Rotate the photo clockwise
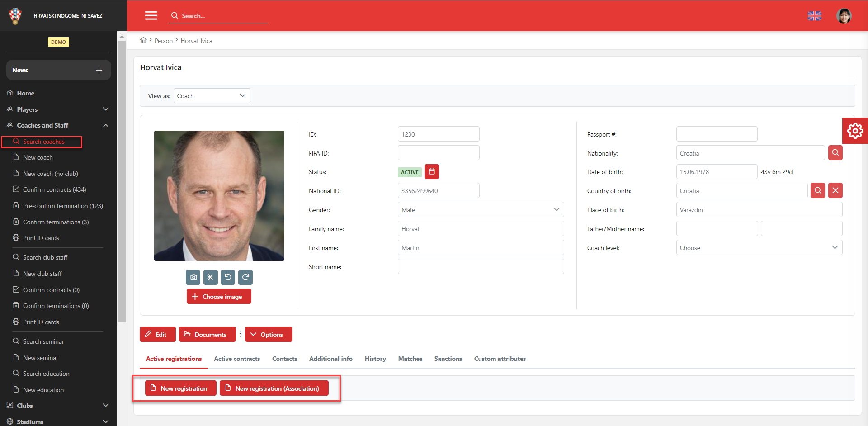This screenshot has width=868, height=426. (245, 277)
